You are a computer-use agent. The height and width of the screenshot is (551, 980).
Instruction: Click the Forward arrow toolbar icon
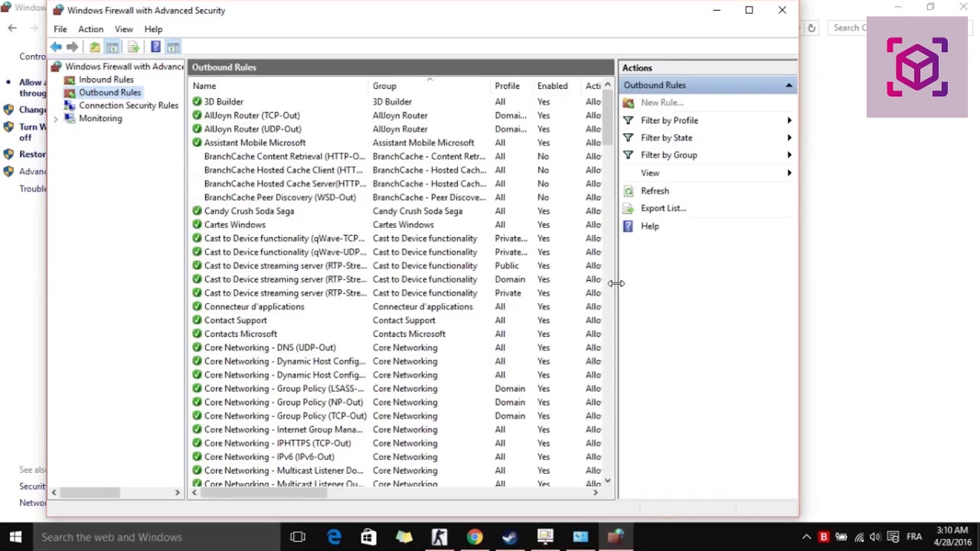pyautogui.click(x=72, y=47)
